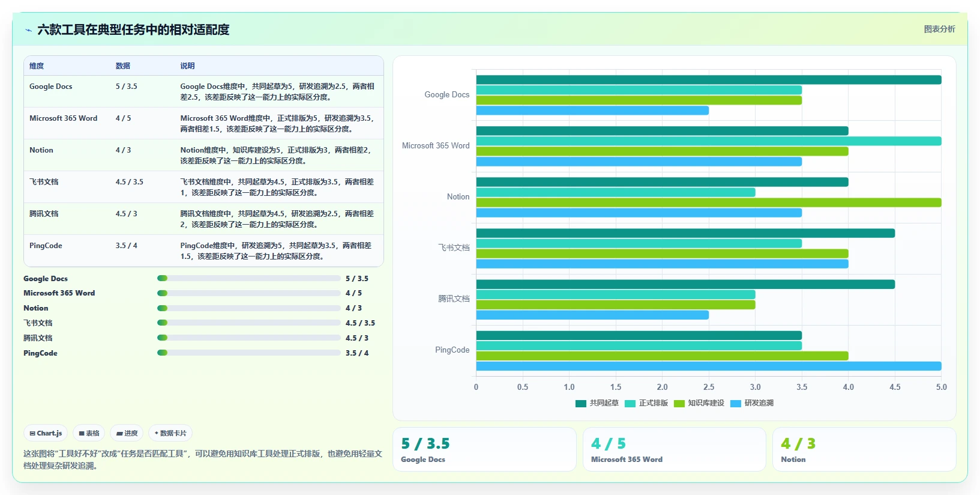Screen dimensions: 980x495
Task: Click the 数据卡片 tag chip
Action: pyautogui.click(x=170, y=433)
